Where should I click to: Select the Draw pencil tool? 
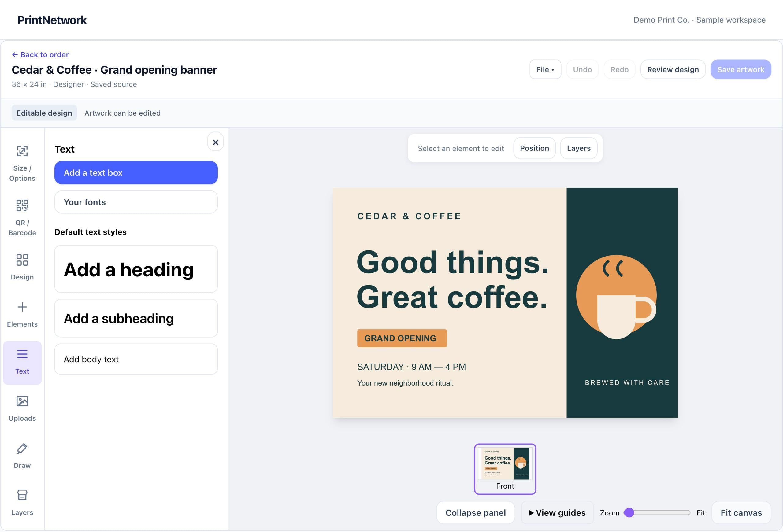(22, 456)
